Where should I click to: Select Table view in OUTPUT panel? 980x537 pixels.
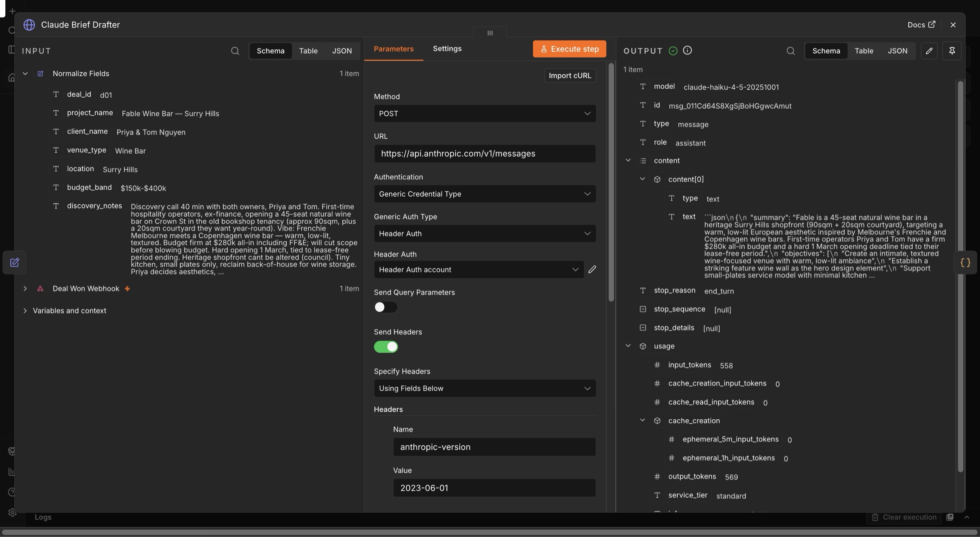864,51
